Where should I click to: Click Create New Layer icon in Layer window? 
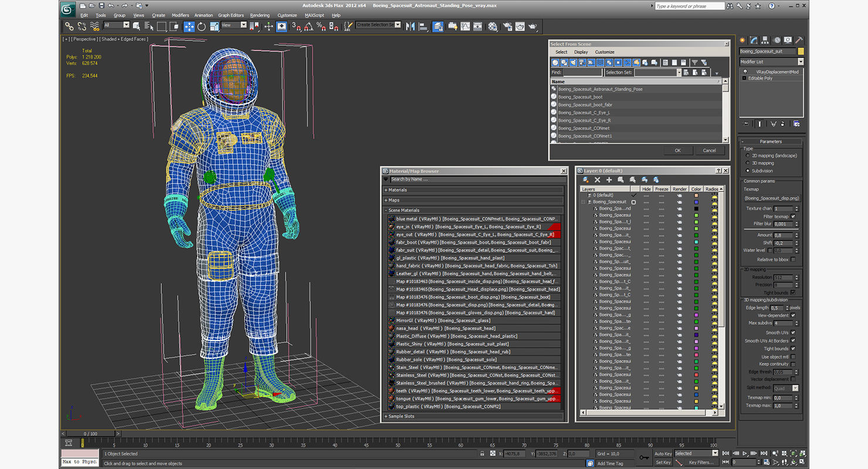point(586,180)
